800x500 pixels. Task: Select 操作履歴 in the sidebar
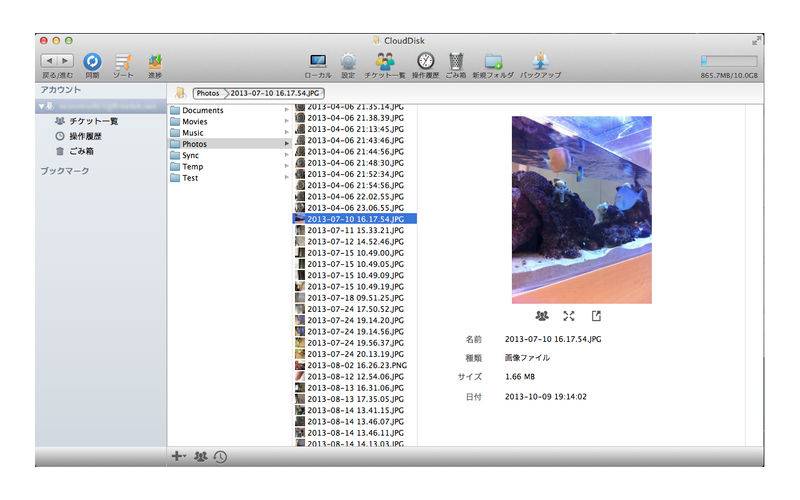click(85, 136)
